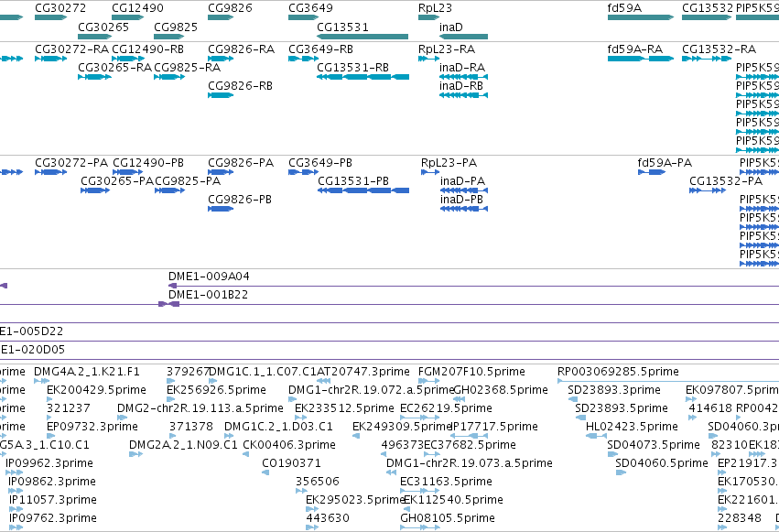This screenshot has height=532, width=779.
Task: Select the CG30265 gene bar
Action: 95,37
